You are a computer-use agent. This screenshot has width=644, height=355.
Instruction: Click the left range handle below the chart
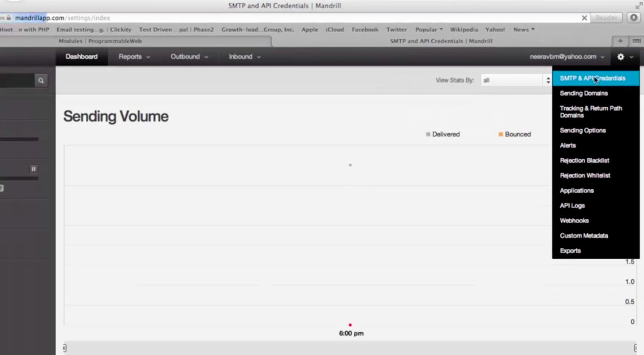coord(64,348)
